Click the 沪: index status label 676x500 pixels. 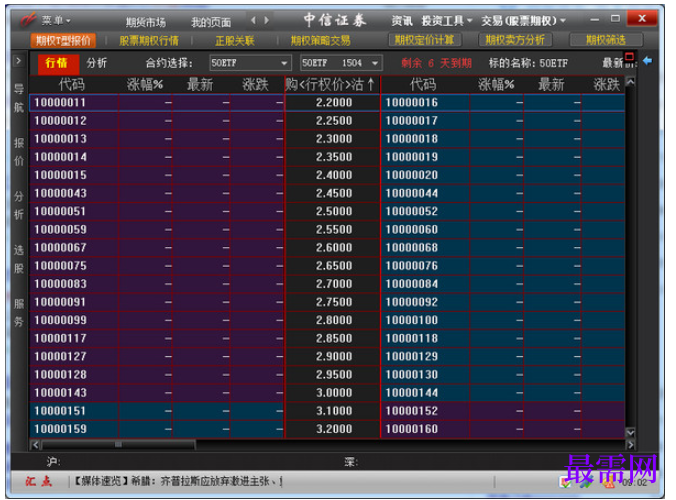[53, 462]
